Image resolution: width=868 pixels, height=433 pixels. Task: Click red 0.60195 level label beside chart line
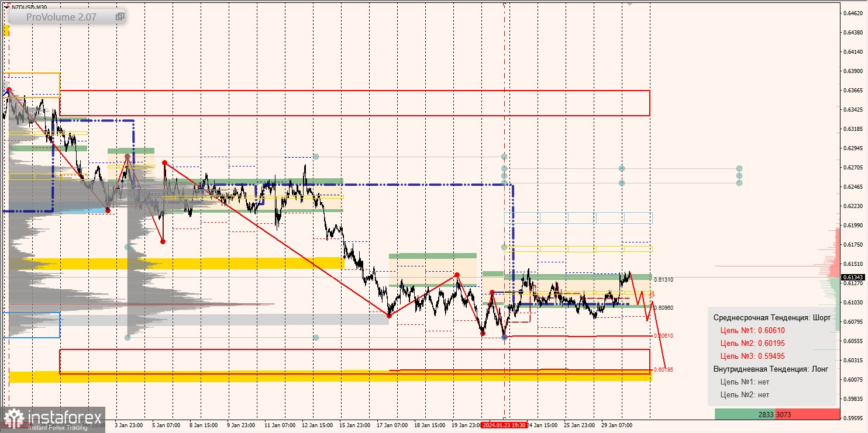[x=663, y=370]
